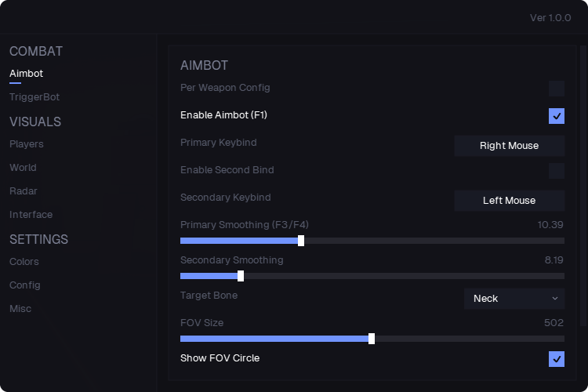588x392 pixels.
Task: Open the TriggerBot section in the sidebar
Action: (34, 97)
